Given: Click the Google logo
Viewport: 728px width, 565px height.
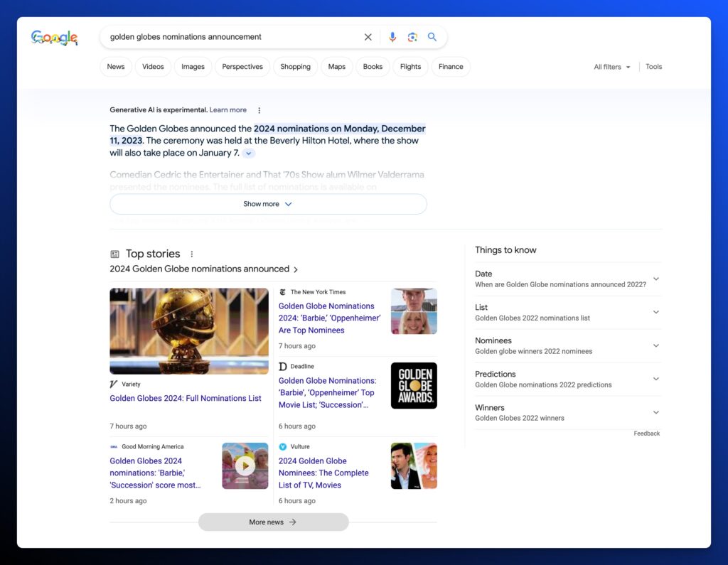Looking at the screenshot, I should (x=54, y=38).
